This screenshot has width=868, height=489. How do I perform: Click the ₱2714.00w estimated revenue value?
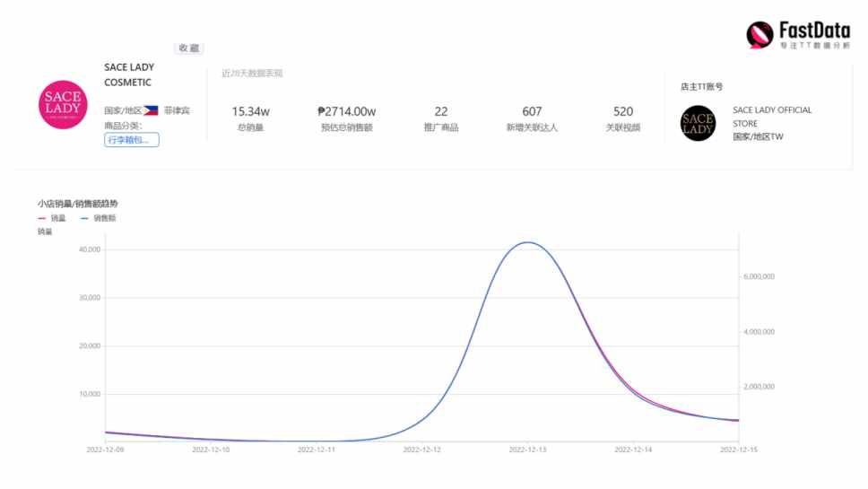click(346, 111)
